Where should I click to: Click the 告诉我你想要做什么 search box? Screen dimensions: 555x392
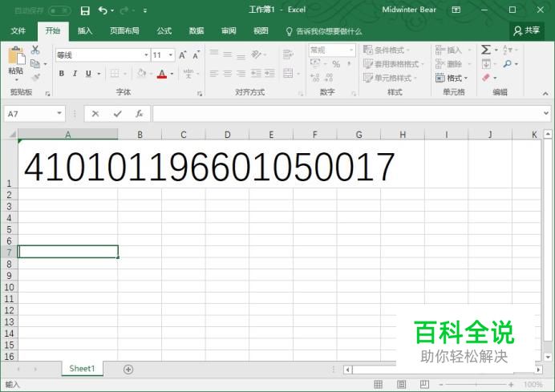coord(324,31)
